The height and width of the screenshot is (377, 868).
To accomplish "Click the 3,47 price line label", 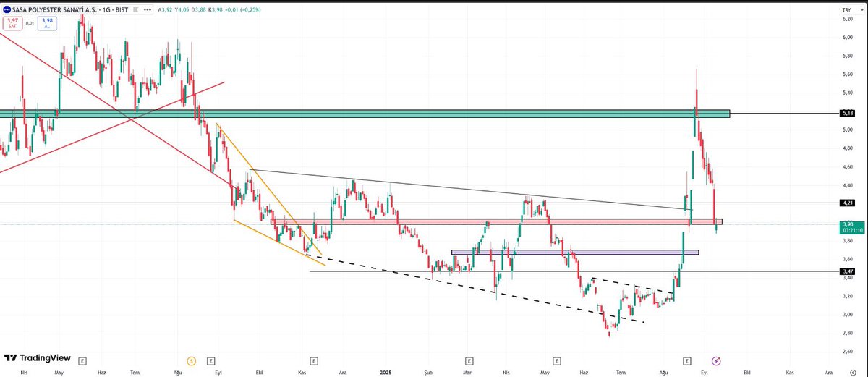I will pos(847,271).
